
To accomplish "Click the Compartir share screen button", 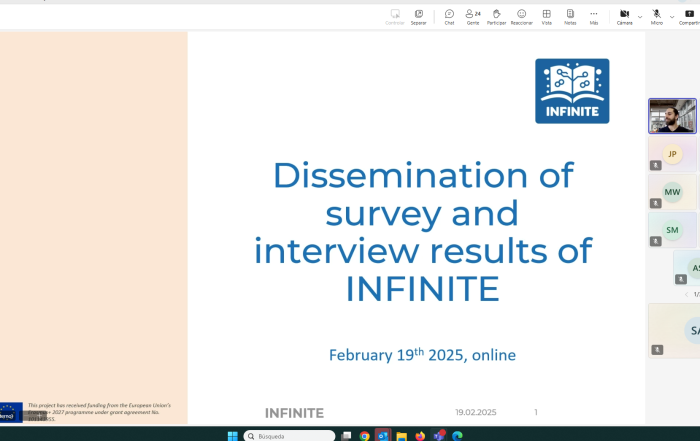I will pos(689,16).
